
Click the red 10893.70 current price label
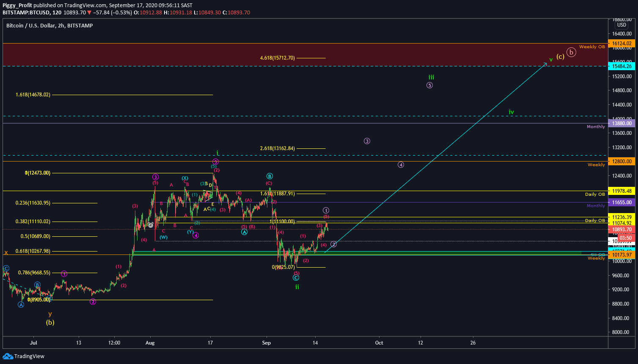[x=621, y=230]
